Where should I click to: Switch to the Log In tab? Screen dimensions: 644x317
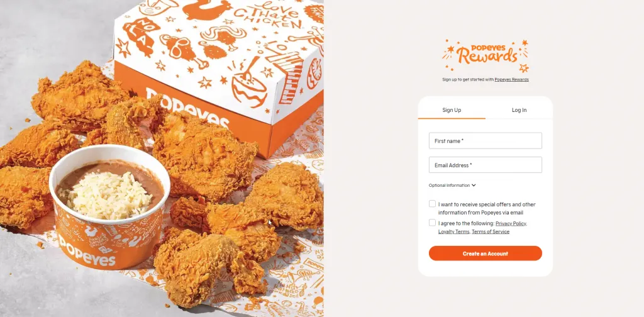[x=519, y=110]
